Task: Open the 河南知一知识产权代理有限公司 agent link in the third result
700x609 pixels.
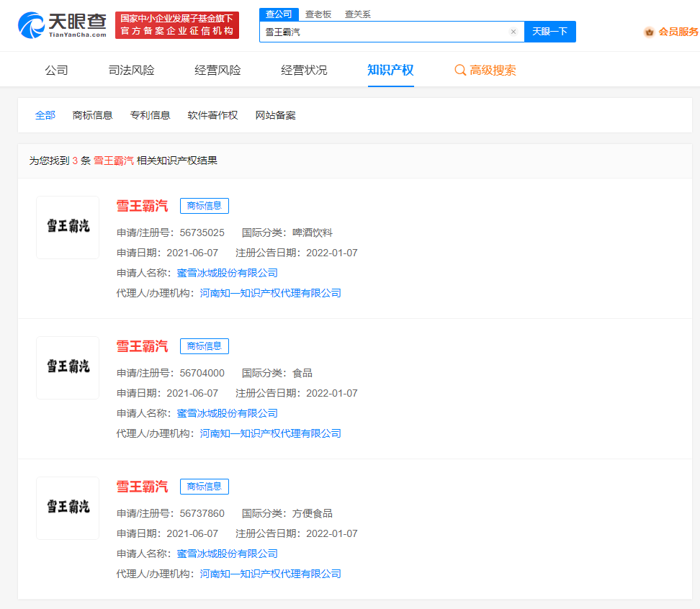Action: click(270, 574)
